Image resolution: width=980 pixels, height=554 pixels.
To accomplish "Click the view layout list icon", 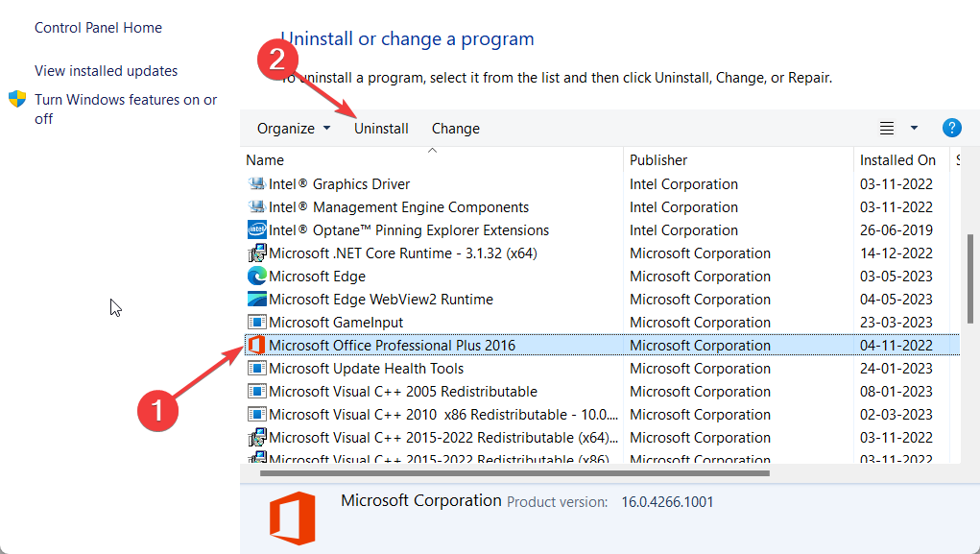I will pyautogui.click(x=886, y=129).
